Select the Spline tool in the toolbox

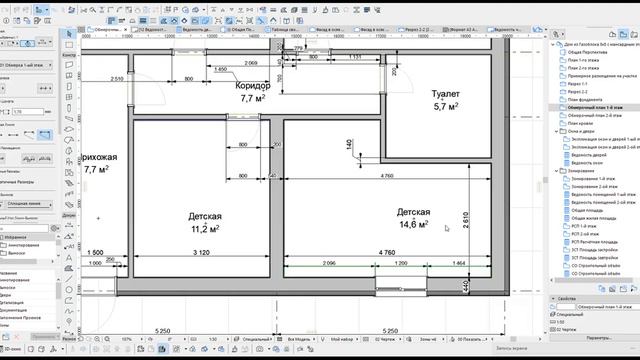pos(69,311)
